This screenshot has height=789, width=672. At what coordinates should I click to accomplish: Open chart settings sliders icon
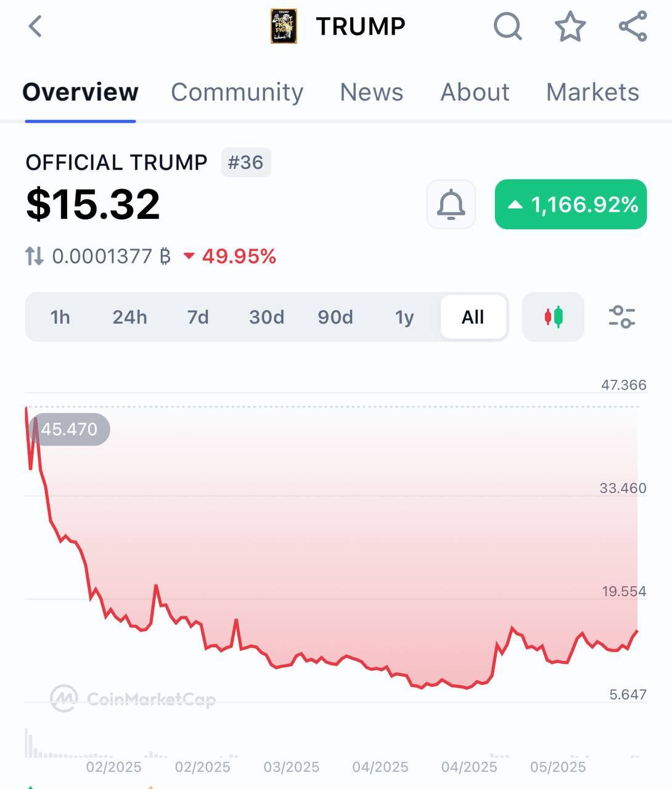click(x=621, y=317)
